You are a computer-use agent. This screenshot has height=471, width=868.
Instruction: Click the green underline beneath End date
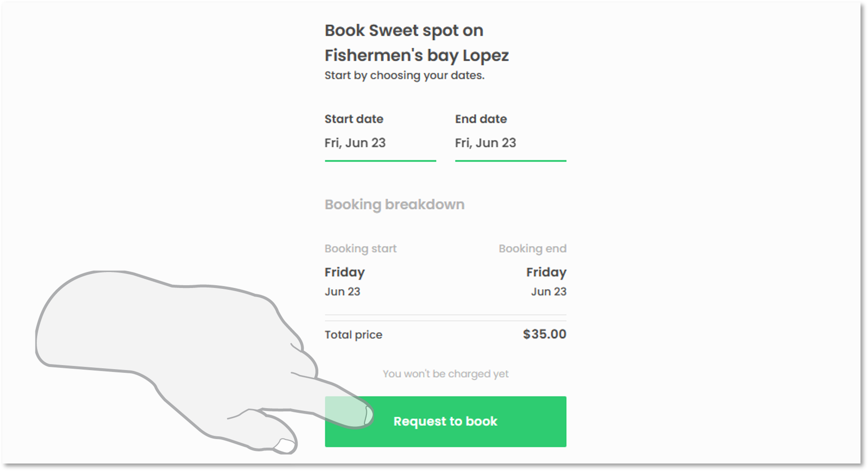[x=511, y=161]
